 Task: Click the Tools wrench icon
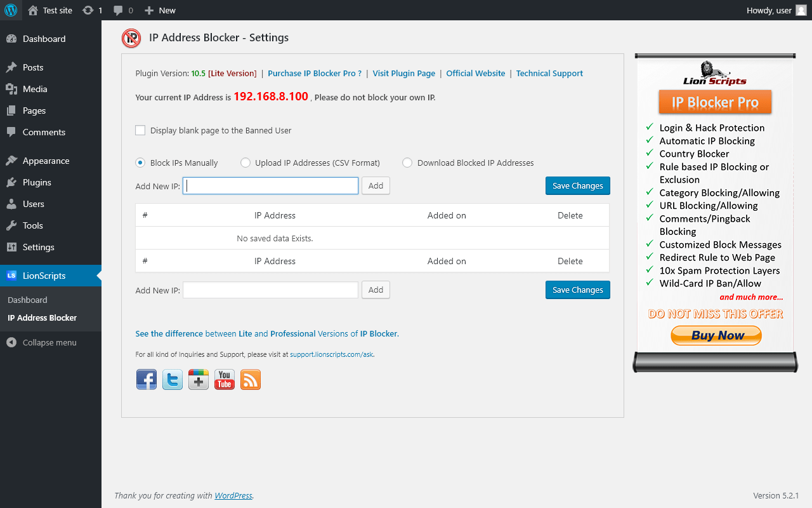pyautogui.click(x=11, y=225)
